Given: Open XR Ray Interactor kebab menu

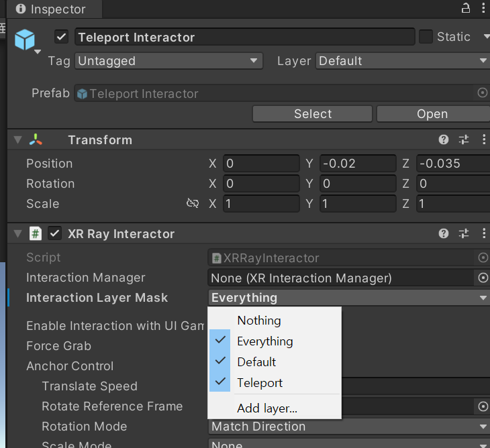Looking at the screenshot, I should pos(484,233).
